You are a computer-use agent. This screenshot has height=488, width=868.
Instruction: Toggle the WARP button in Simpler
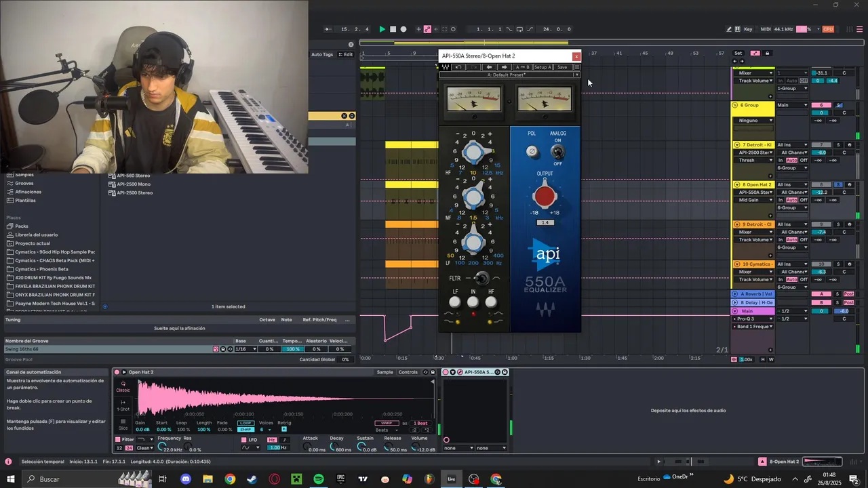pos(387,423)
